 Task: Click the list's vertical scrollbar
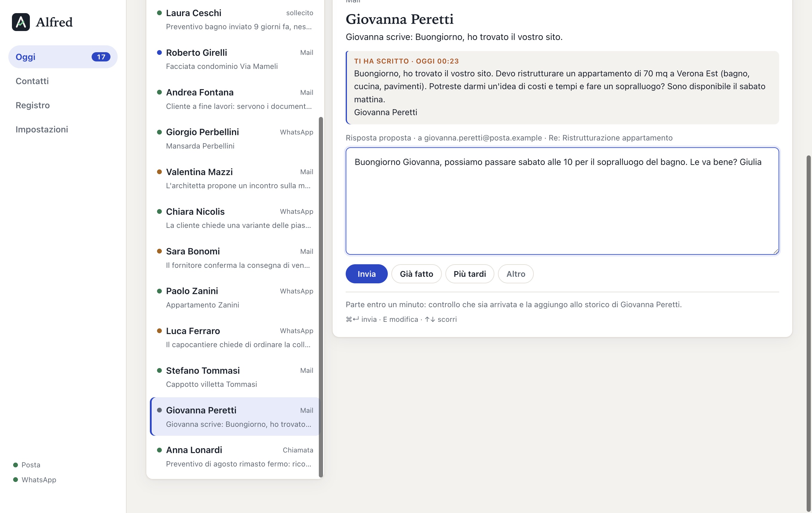click(x=321, y=296)
